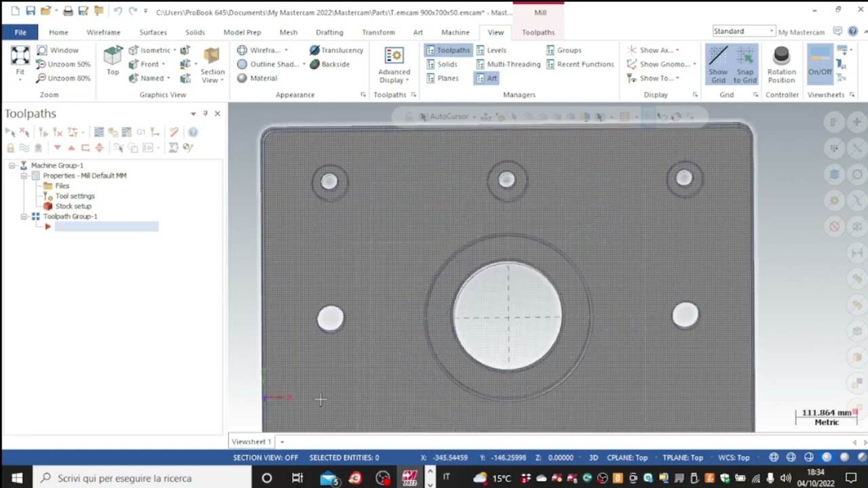
Task: Switch to the Home ribbon tab
Action: click(x=58, y=32)
